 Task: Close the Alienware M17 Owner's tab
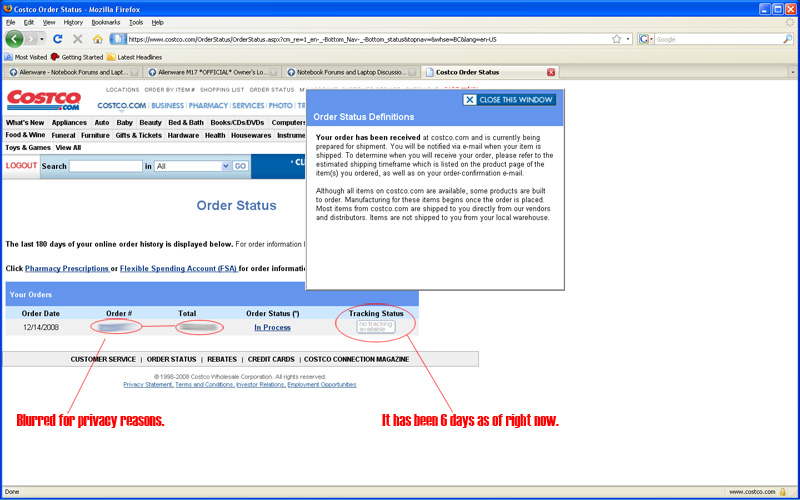tap(273, 72)
